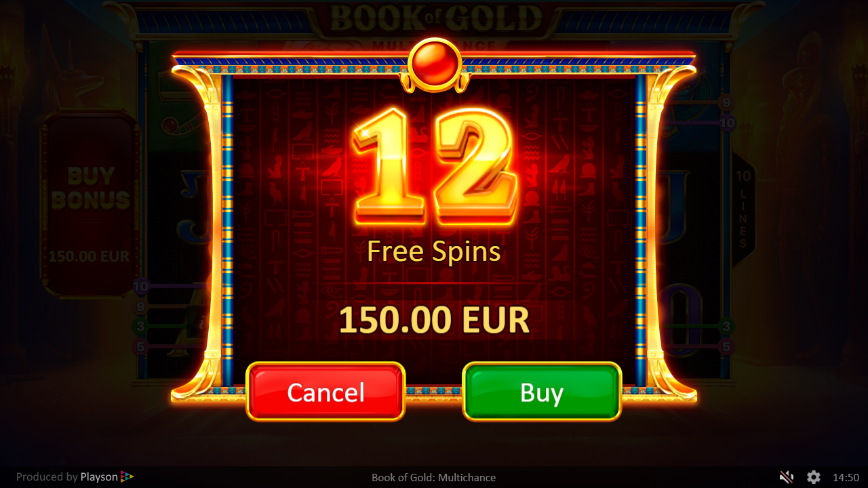Click the Produced by Playson text

point(66,476)
